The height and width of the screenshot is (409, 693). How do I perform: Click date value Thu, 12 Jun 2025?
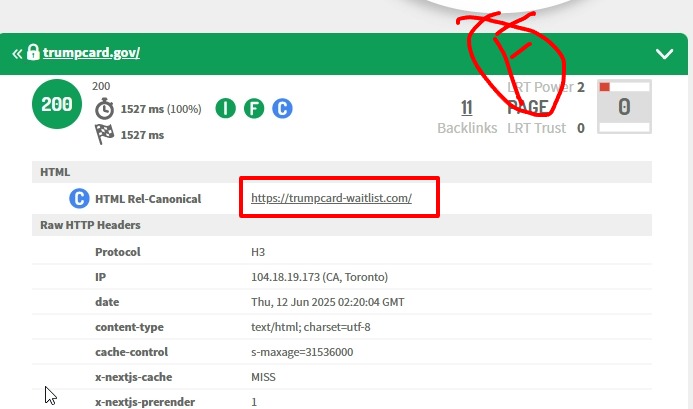[327, 302]
